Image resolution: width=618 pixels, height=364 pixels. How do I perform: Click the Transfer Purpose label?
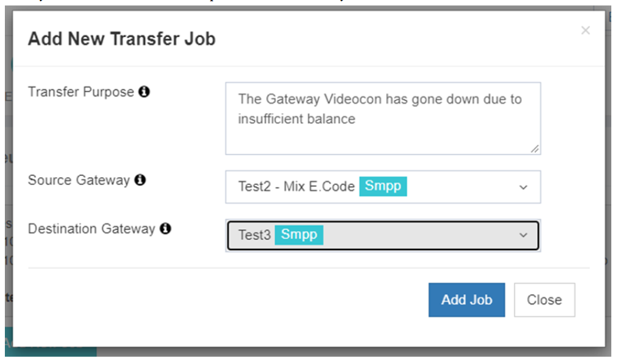coord(80,92)
